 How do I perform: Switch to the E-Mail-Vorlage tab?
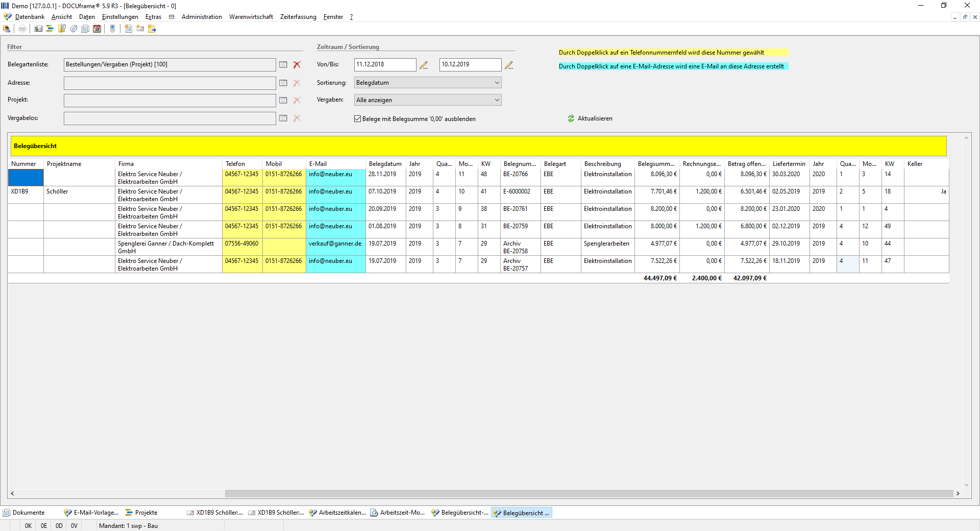pyautogui.click(x=91, y=513)
